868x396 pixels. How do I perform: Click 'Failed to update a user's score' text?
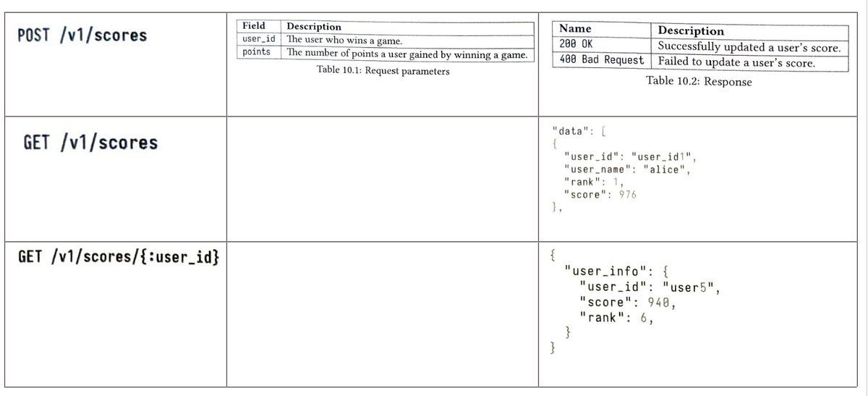click(736, 63)
